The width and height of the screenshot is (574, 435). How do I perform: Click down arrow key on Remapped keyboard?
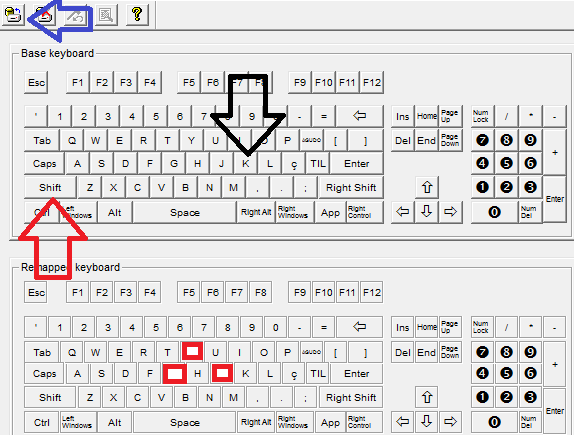pos(426,422)
